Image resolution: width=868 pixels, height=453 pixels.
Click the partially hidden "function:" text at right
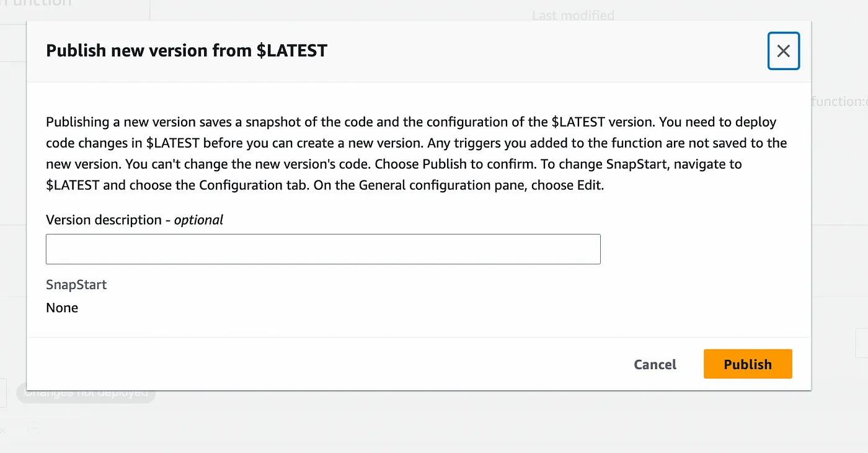click(839, 101)
